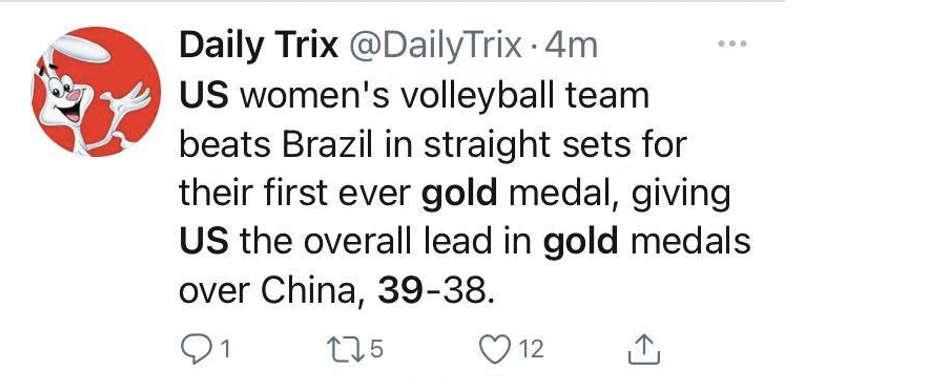Select the bold "39" in the tweet

[400, 291]
